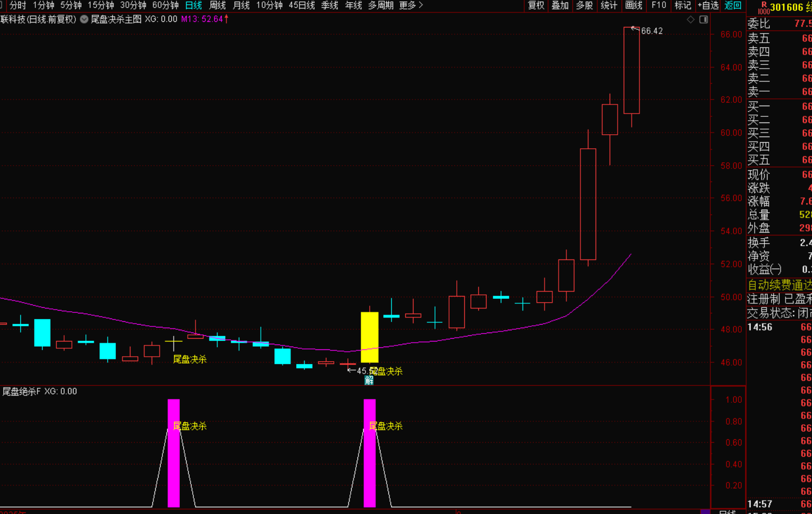The width and height of the screenshot is (812, 514).
Task: Switch to the 分时 intraday view
Action: [x=18, y=6]
